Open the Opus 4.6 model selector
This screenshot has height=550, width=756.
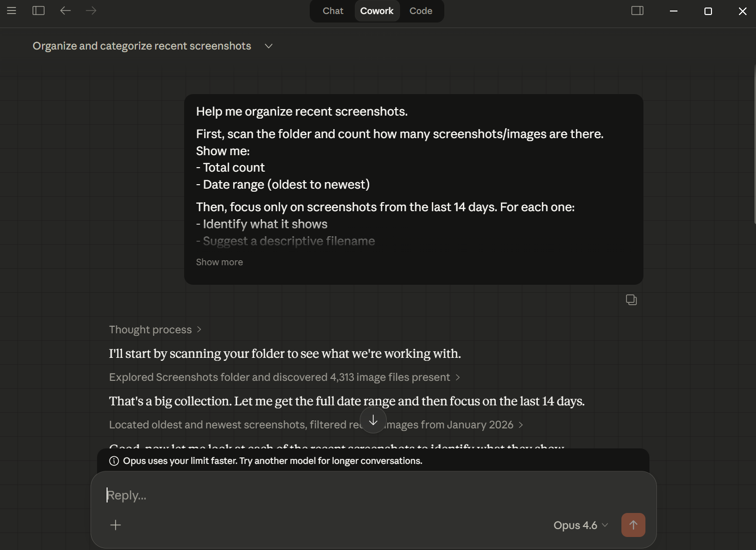(580, 525)
